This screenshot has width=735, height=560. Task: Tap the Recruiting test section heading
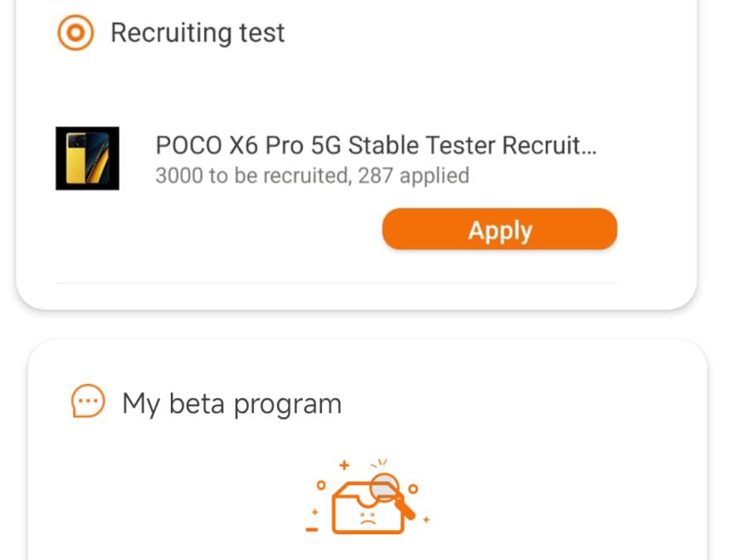[197, 33]
